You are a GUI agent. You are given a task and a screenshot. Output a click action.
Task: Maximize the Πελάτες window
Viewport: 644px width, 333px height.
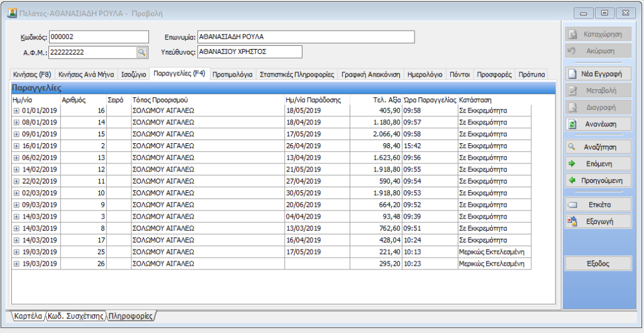(x=604, y=13)
